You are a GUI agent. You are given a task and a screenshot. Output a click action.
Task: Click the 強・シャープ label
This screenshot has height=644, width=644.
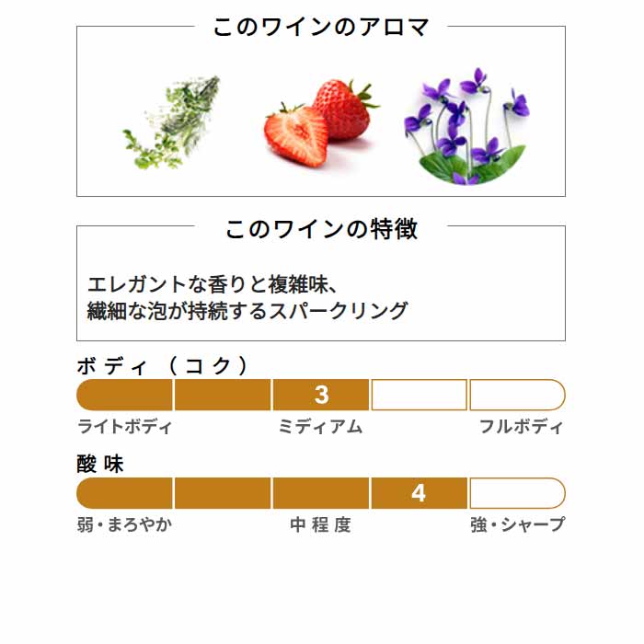[517, 525]
